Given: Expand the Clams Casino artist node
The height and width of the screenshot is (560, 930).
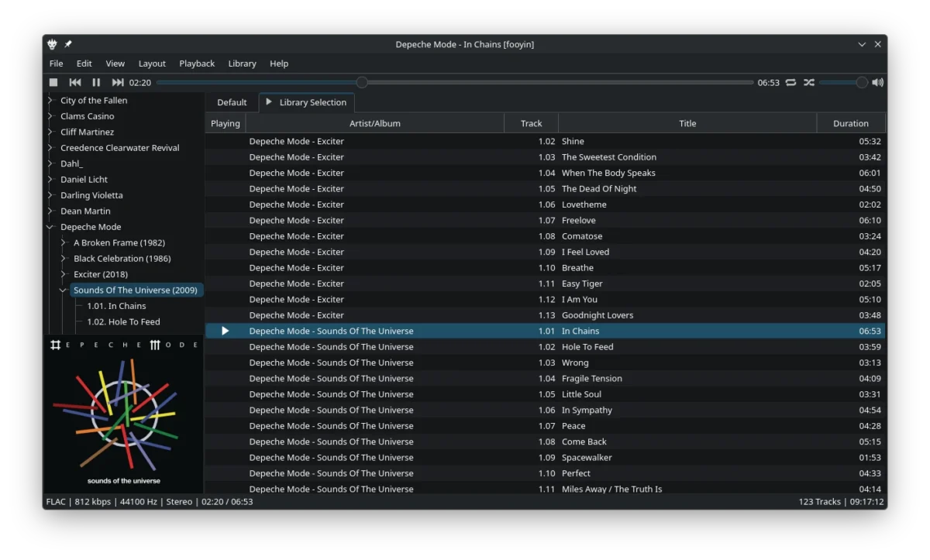Looking at the screenshot, I should (x=50, y=116).
